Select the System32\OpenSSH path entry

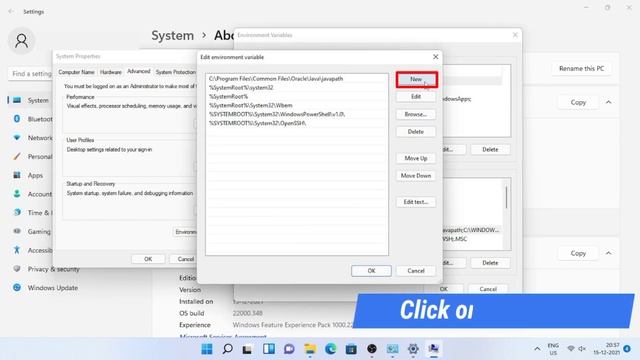297,123
